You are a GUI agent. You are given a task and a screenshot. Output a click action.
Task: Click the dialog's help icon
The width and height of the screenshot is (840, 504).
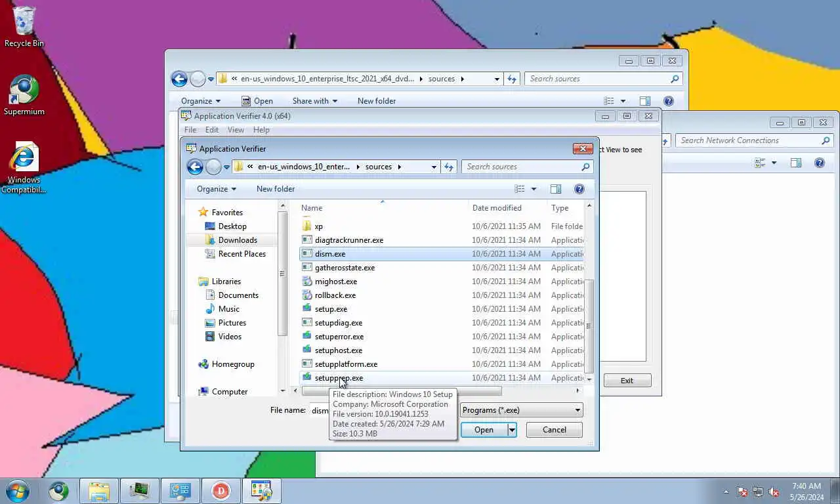pyautogui.click(x=579, y=189)
